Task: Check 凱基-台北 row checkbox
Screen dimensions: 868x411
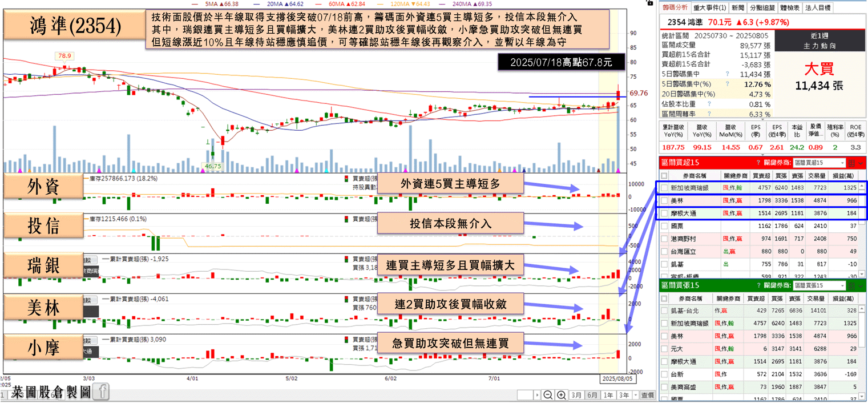Action: [x=664, y=311]
